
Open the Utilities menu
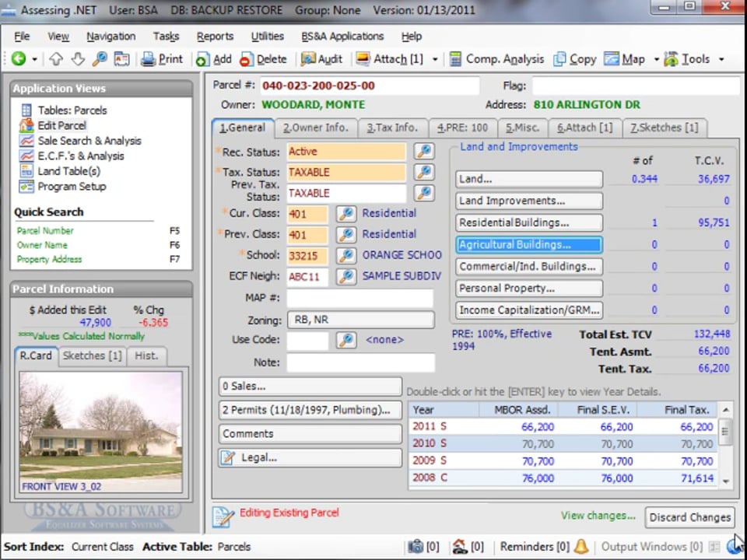coord(267,37)
